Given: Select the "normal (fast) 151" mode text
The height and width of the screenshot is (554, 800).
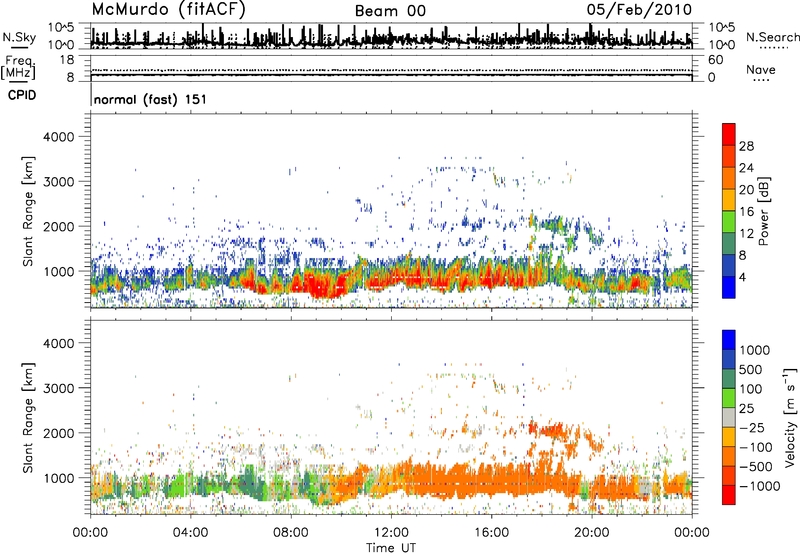Looking at the screenshot, I should [x=151, y=99].
